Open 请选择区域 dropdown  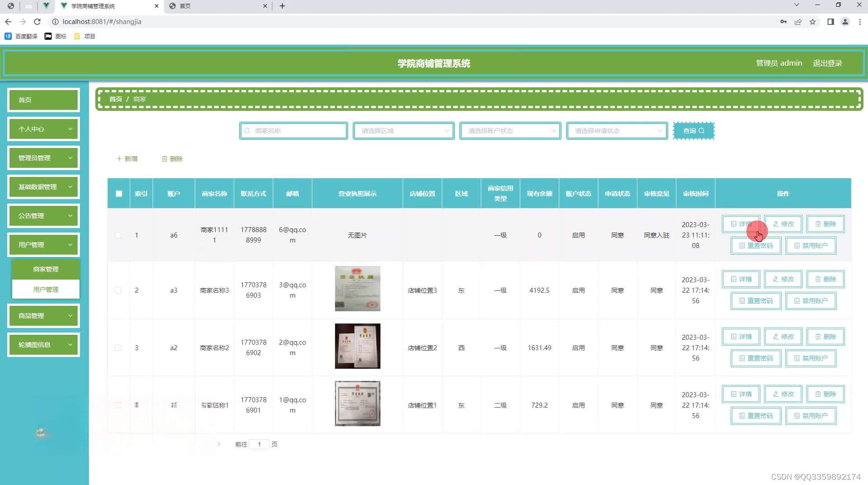point(403,131)
